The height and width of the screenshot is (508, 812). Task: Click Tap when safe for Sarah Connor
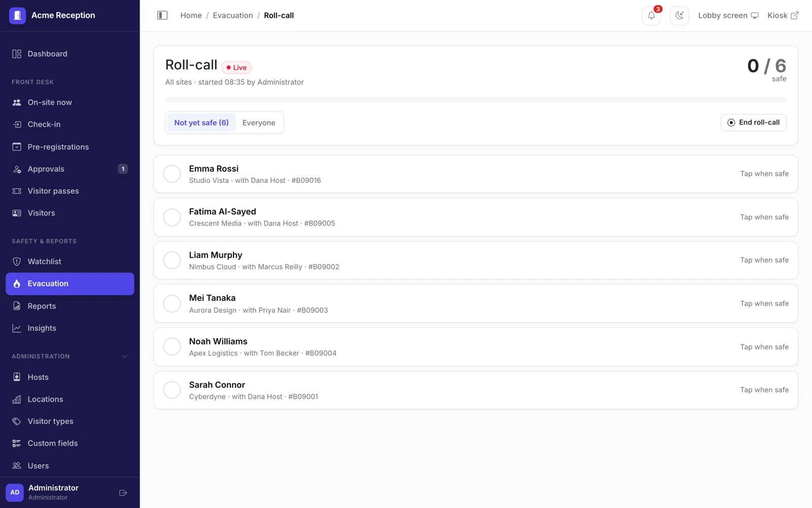tap(764, 390)
